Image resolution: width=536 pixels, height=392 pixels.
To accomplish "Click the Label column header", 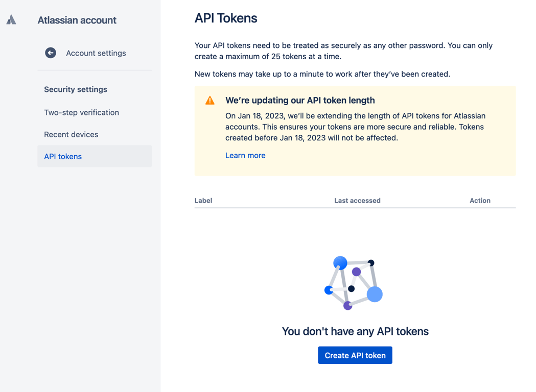I will click(203, 201).
